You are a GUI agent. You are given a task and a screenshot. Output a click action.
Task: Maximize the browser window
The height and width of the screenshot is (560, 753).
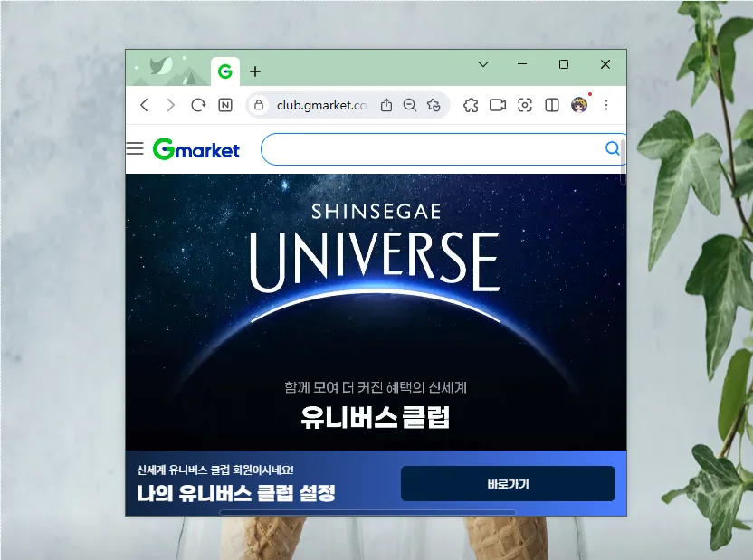564,64
